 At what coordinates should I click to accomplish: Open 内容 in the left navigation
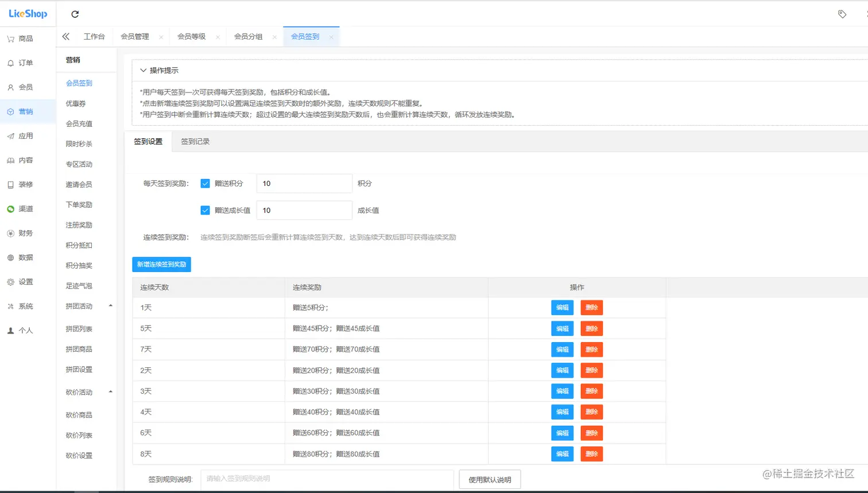[25, 160]
